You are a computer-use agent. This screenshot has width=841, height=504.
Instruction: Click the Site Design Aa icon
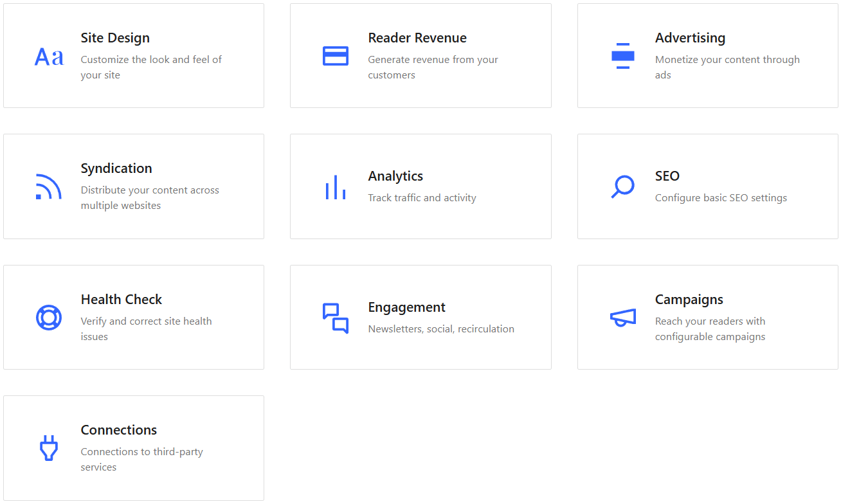(49, 57)
